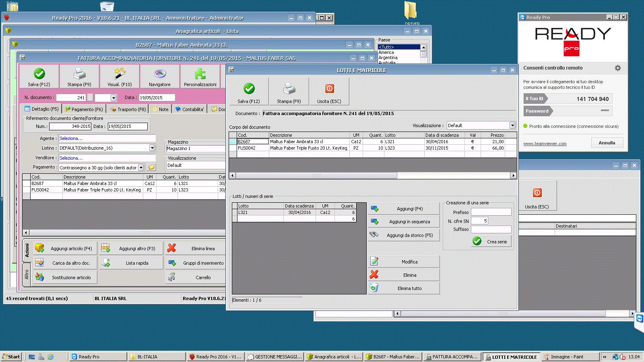Click Carica da altro doc.
This screenshot has width=644, height=362.
pyautogui.click(x=65, y=263)
